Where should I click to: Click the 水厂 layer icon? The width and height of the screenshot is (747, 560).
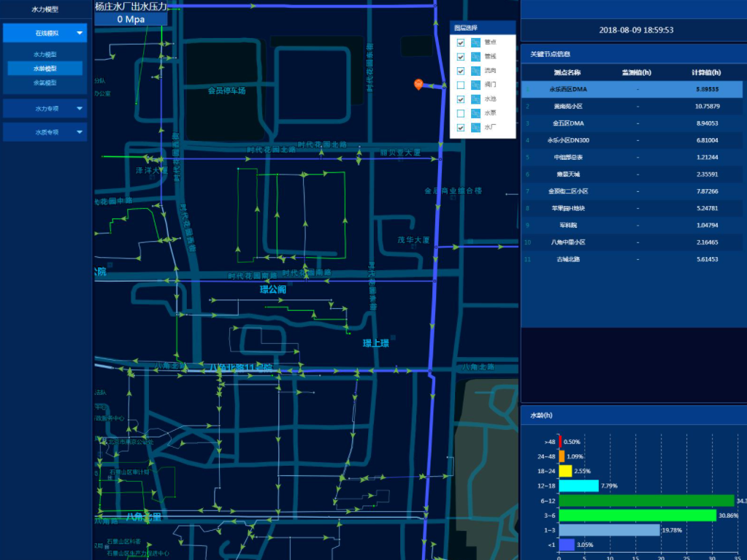(476, 127)
